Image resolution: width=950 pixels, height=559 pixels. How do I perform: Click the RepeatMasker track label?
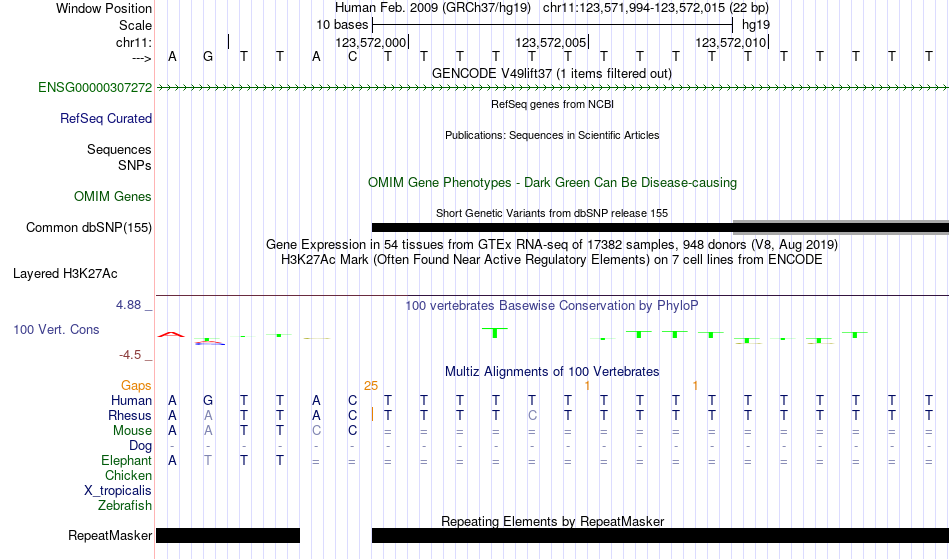point(110,535)
